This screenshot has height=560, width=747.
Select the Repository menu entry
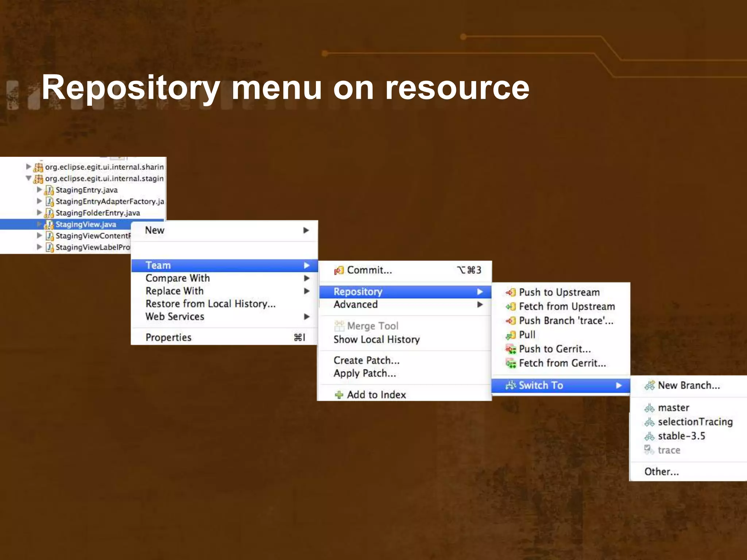click(x=405, y=292)
